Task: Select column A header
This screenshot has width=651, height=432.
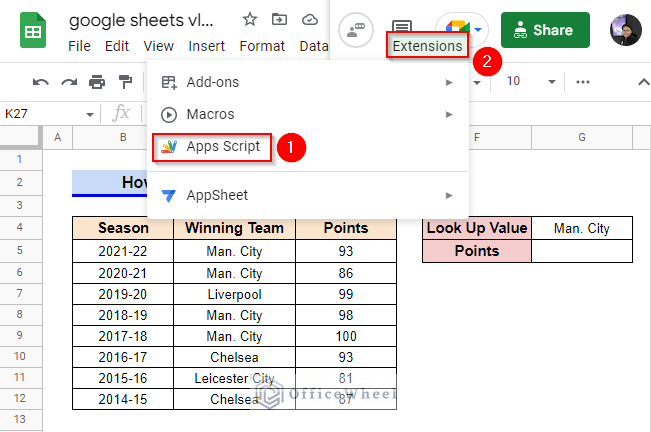Action: [x=57, y=137]
